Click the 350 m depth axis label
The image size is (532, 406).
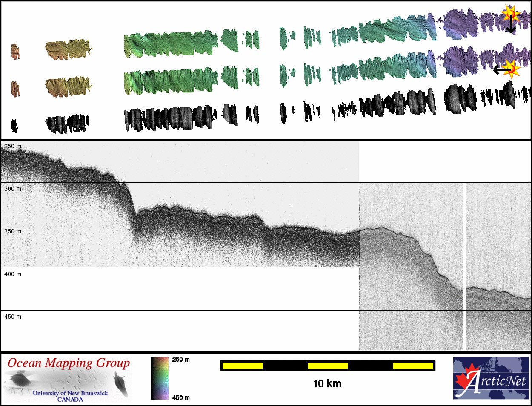[13, 231]
